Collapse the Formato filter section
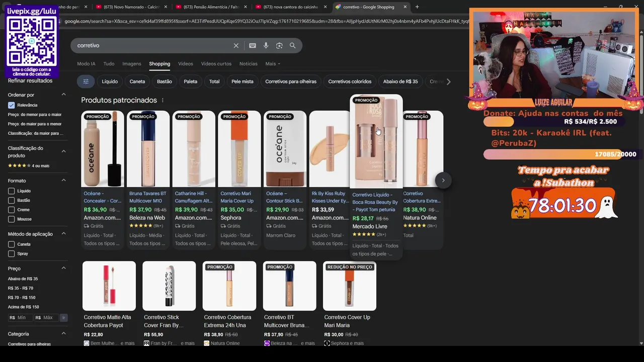The height and width of the screenshot is (362, 644). (x=64, y=180)
